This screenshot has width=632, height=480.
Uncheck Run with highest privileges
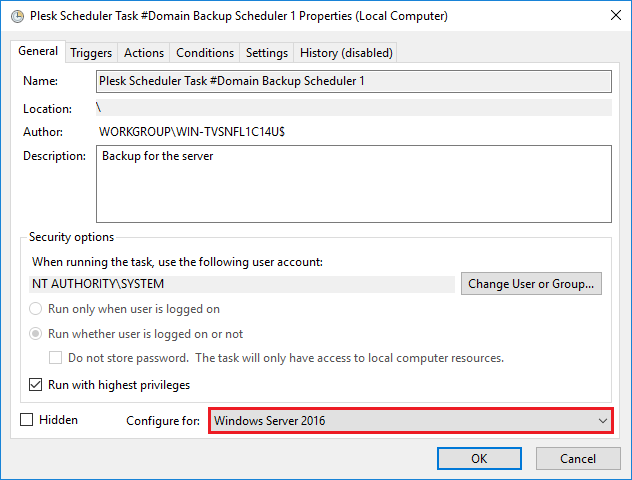coord(37,385)
